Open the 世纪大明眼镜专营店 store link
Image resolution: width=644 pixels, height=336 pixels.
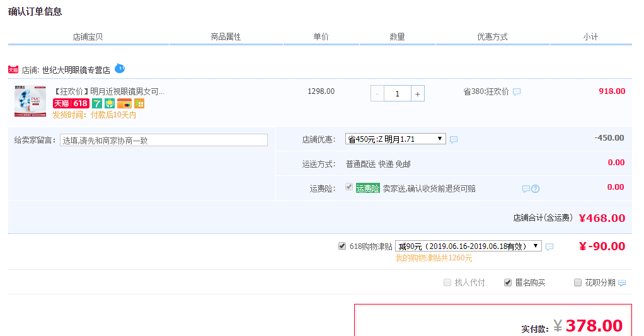76,70
